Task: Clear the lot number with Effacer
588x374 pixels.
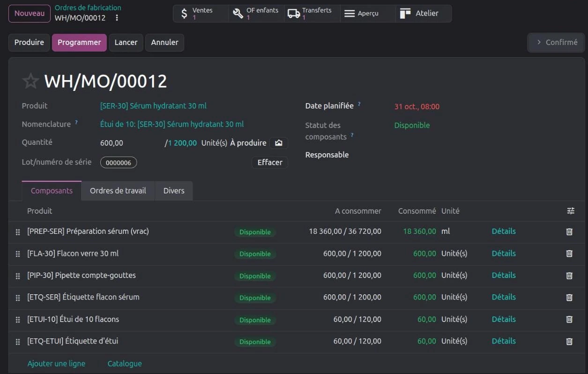Action: pos(270,162)
